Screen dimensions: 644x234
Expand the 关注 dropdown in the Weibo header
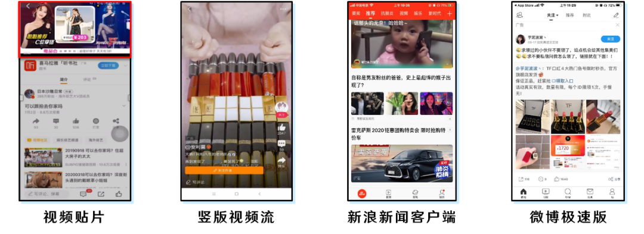point(553,15)
